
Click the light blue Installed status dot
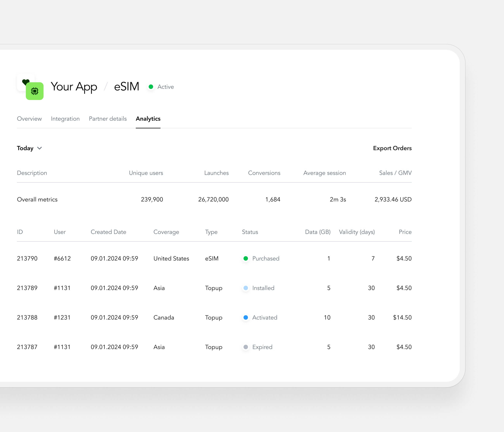[x=246, y=288]
